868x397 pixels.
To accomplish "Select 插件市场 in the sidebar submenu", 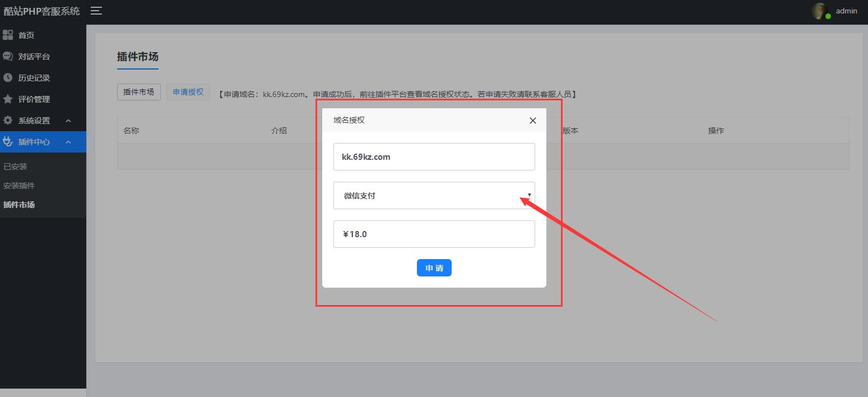I will point(19,205).
